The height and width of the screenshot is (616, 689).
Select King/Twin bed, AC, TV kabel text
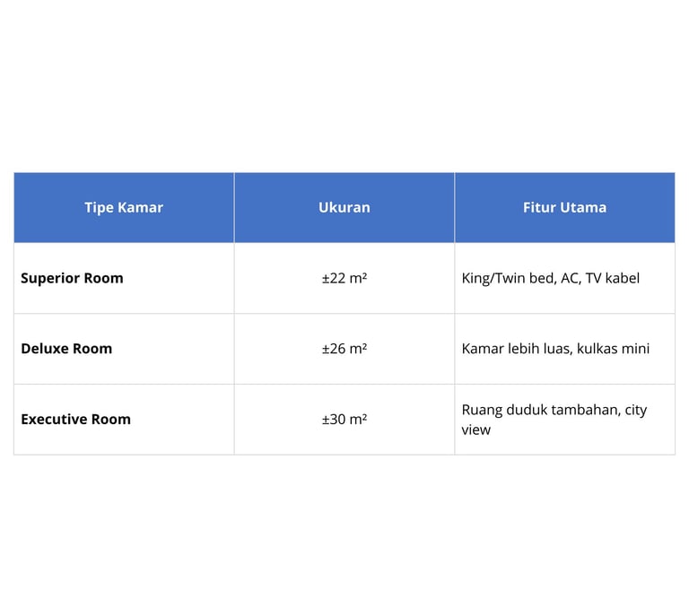(551, 278)
